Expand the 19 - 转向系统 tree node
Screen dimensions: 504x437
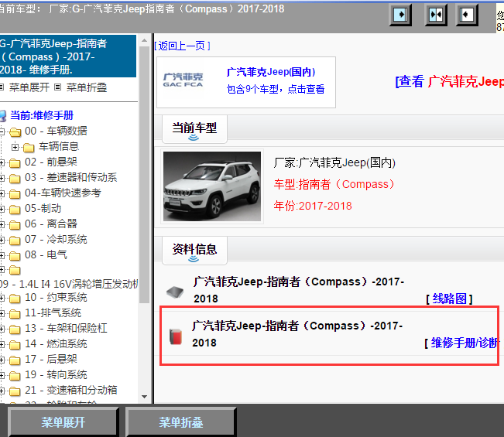(2, 375)
